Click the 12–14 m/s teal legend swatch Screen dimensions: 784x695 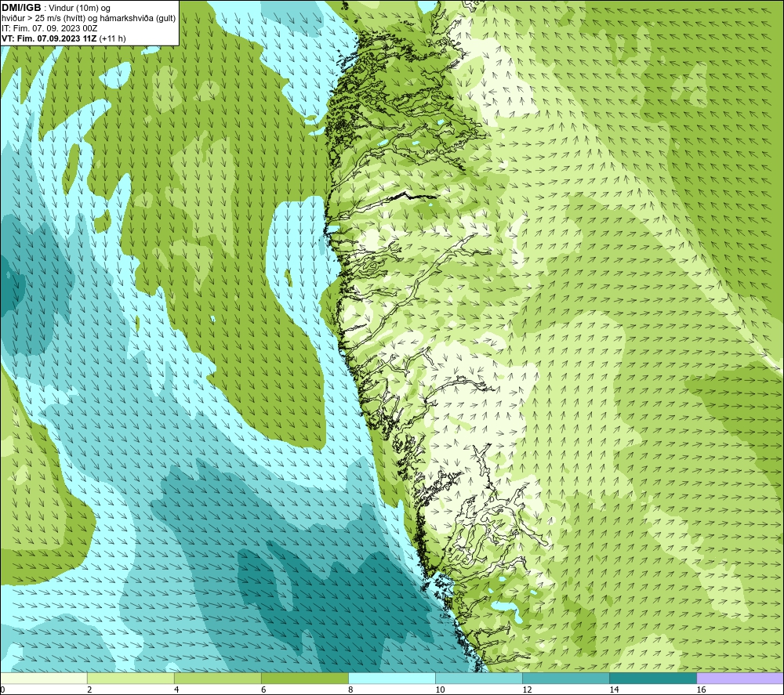tap(565, 679)
